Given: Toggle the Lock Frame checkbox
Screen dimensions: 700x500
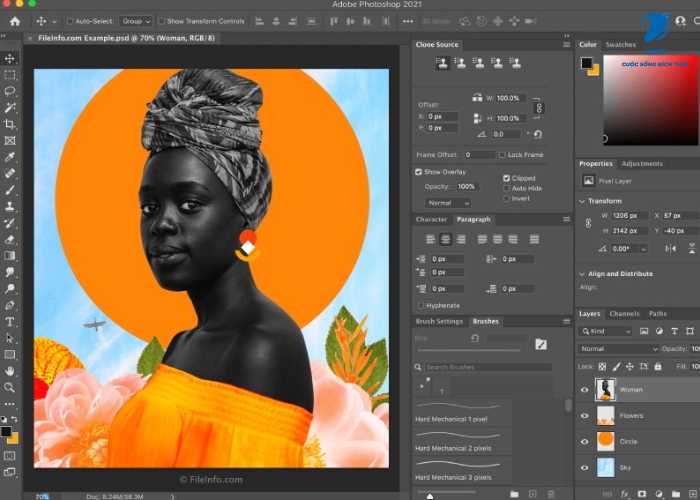Looking at the screenshot, I should 502,155.
